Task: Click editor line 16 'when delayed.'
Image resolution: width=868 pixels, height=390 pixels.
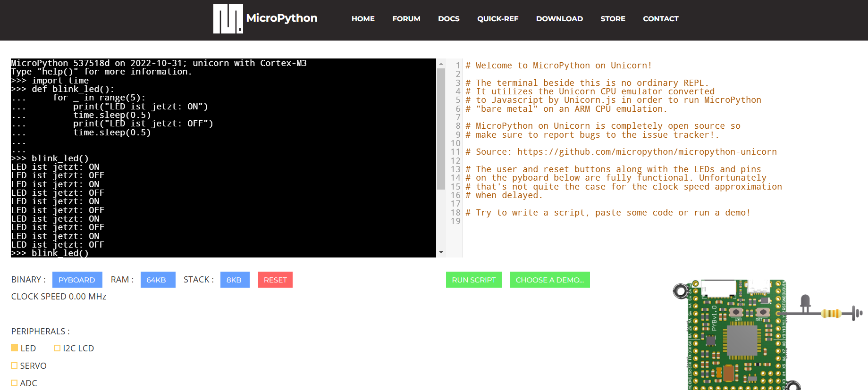Action: [504, 195]
